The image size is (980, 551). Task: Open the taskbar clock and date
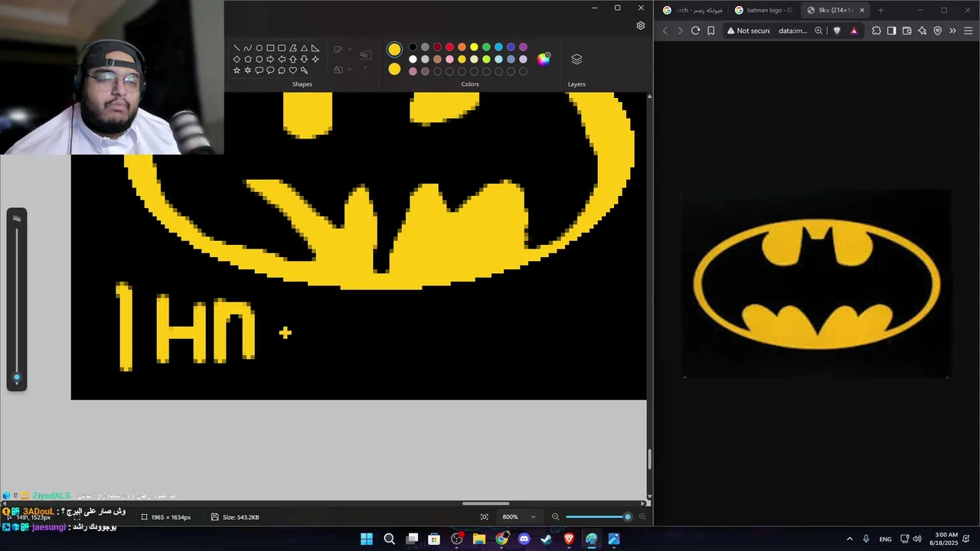tap(946, 539)
